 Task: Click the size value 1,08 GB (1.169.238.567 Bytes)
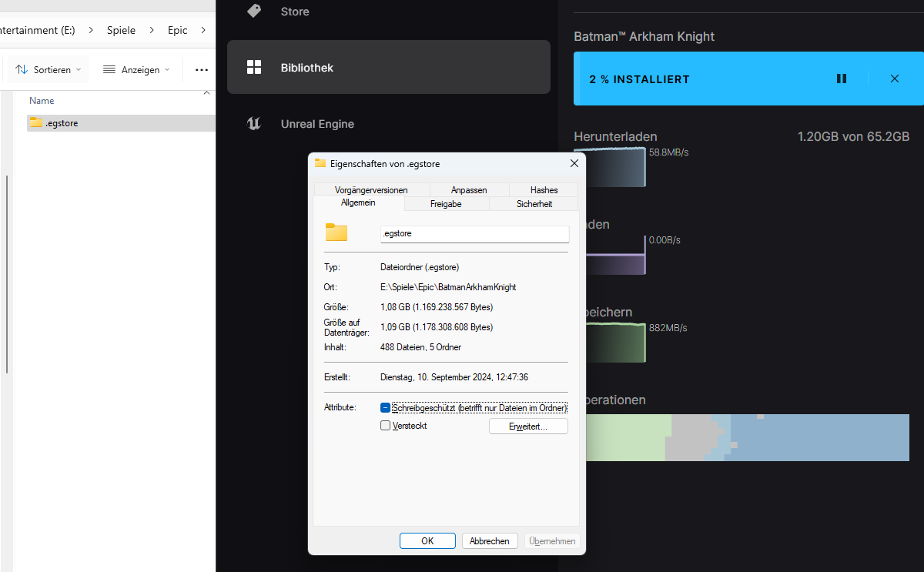coord(437,307)
